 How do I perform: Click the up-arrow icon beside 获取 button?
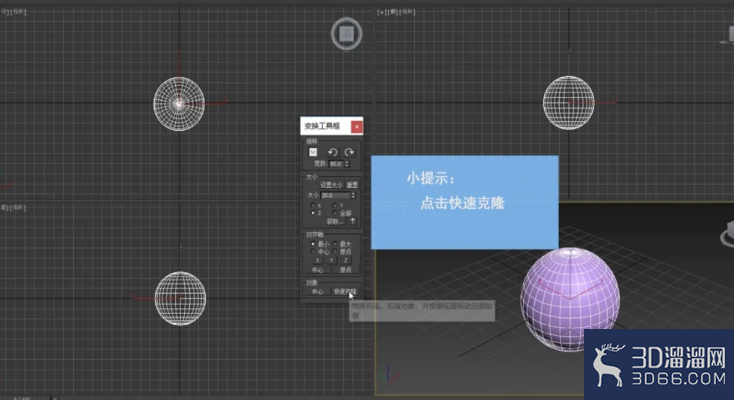(x=352, y=221)
